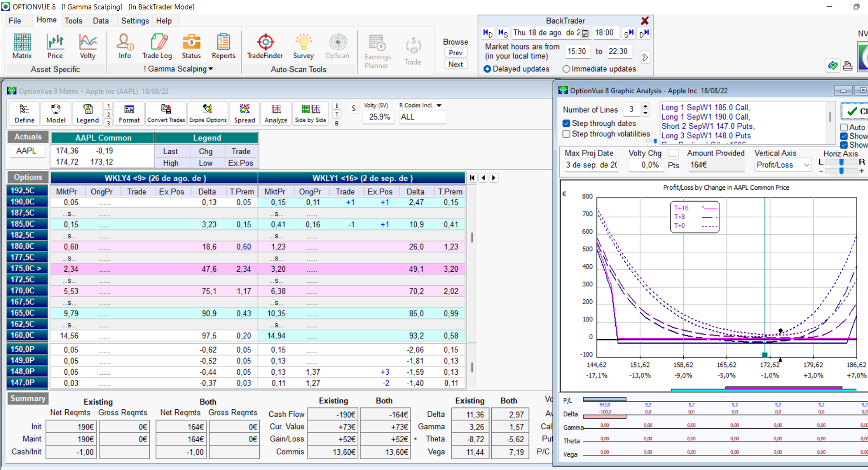
Task: Open the BackTrader calendar date picker
Action: 585,33
